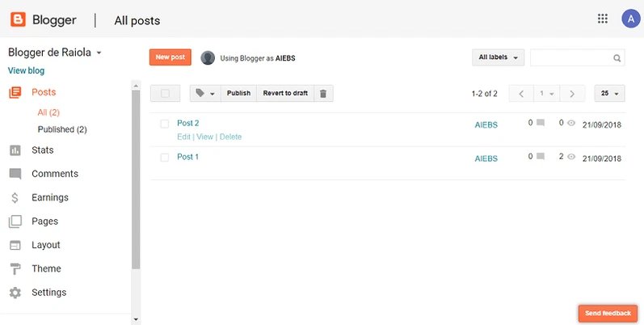Click the trash icon in posts toolbar

(x=323, y=93)
